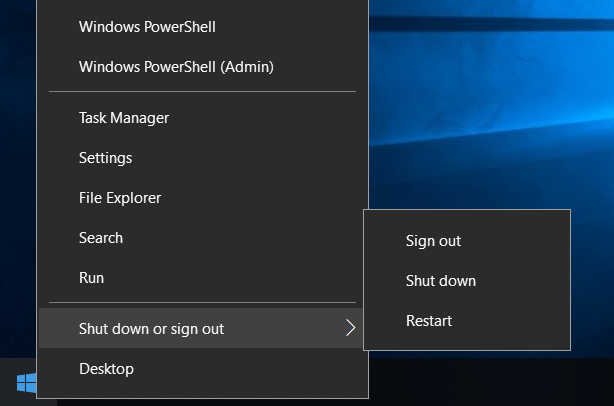
Task: Open the Run dialog entry
Action: tap(91, 278)
